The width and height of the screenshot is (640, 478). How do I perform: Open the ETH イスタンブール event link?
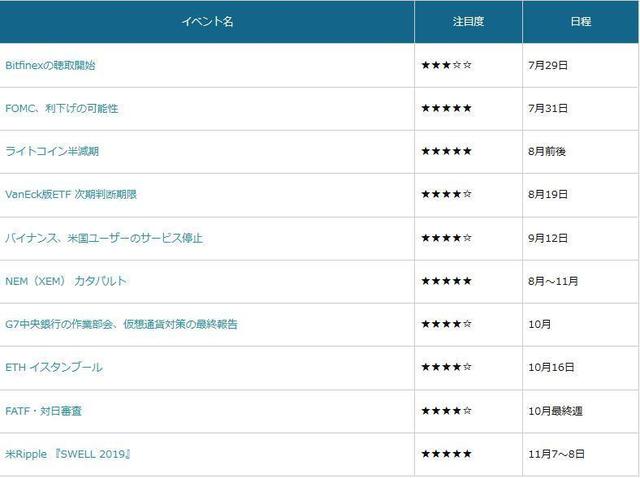(54, 367)
